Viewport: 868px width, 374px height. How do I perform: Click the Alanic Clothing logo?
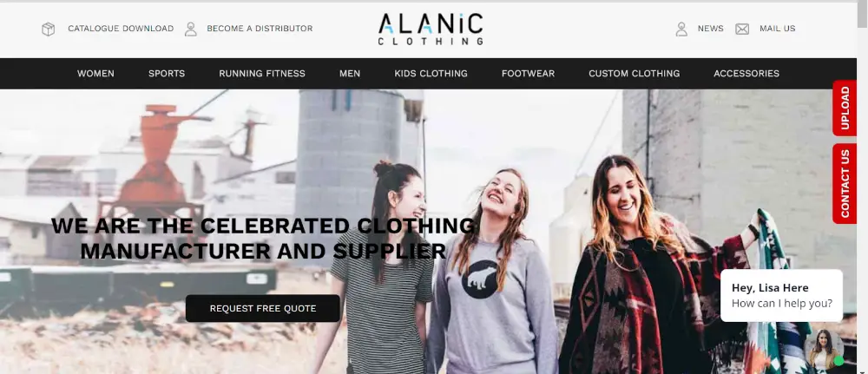click(x=431, y=30)
